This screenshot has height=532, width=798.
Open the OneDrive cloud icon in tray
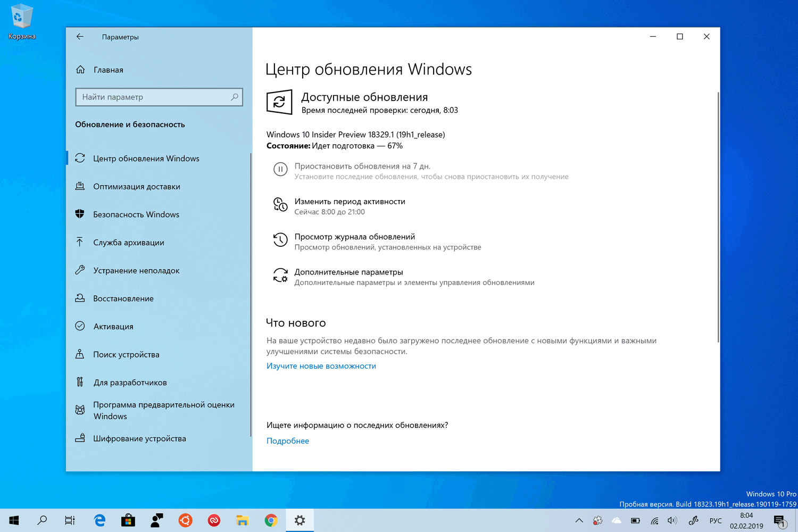coord(616,520)
